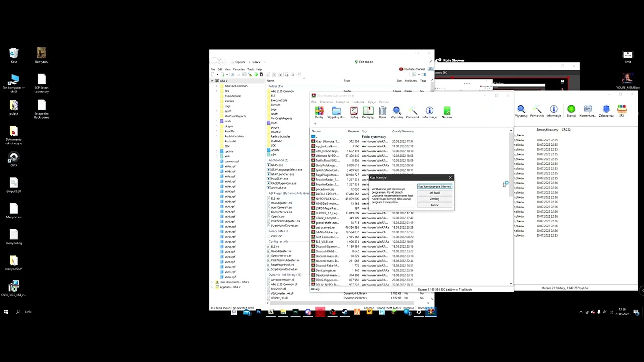Image resolution: width=644 pixels, height=362 pixels.
Task: Expand the x64 folder in OpenIV tree
Action: click(217, 156)
